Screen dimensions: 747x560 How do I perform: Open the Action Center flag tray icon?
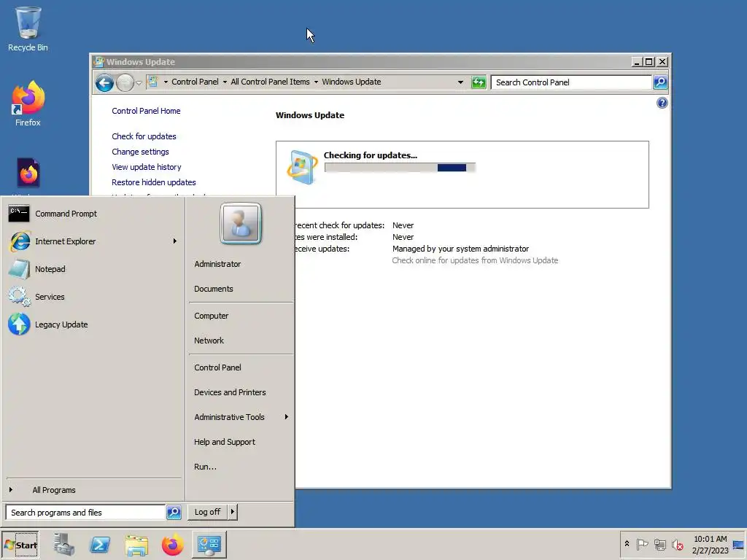pos(642,544)
